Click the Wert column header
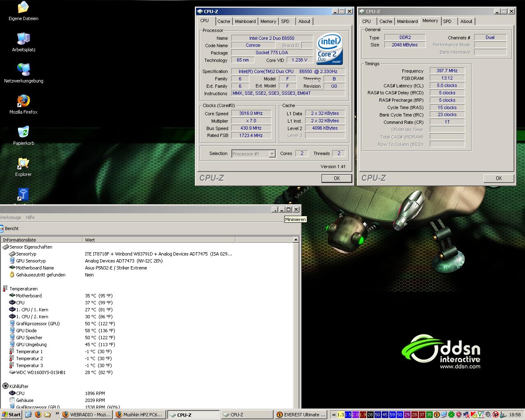Image resolution: width=525 pixels, height=420 pixels. pyautogui.click(x=159, y=240)
